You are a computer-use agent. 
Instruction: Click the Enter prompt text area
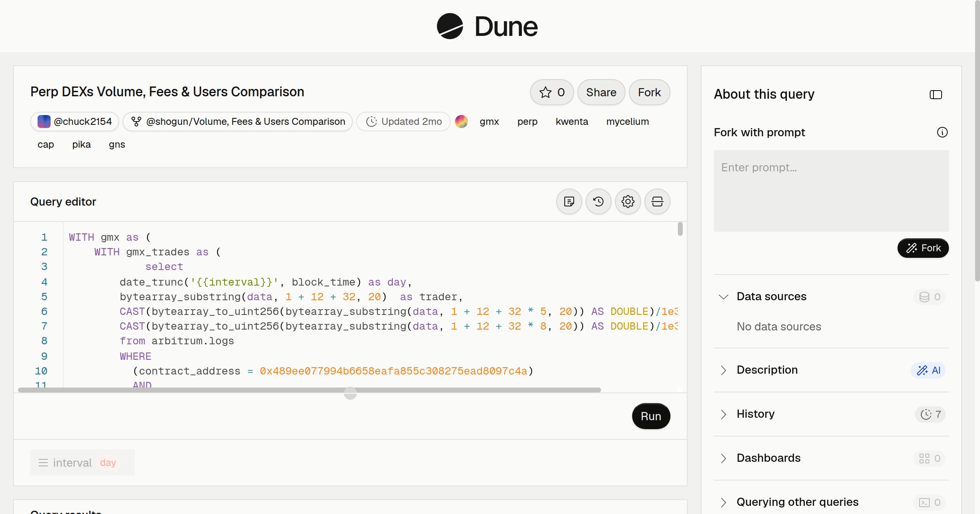click(x=831, y=191)
